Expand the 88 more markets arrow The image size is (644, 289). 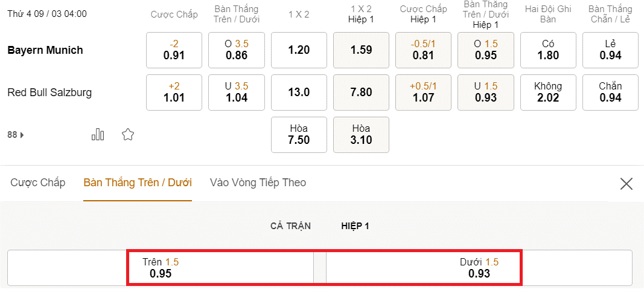16,135
